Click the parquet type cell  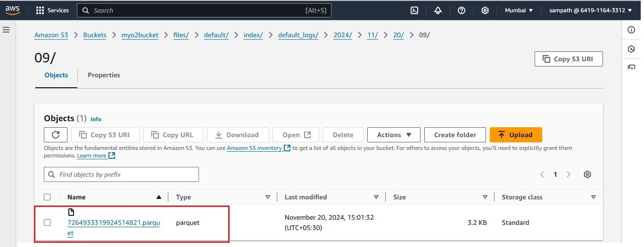click(188, 222)
